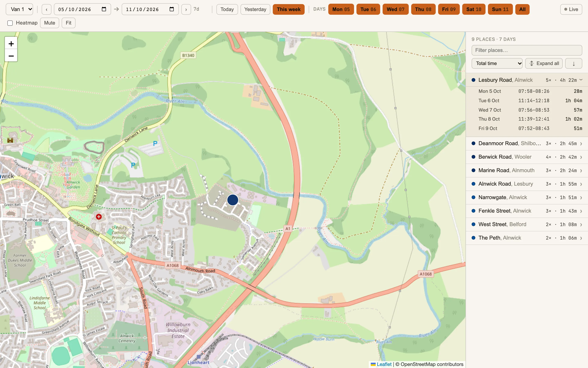Go to previous date range

46,9
